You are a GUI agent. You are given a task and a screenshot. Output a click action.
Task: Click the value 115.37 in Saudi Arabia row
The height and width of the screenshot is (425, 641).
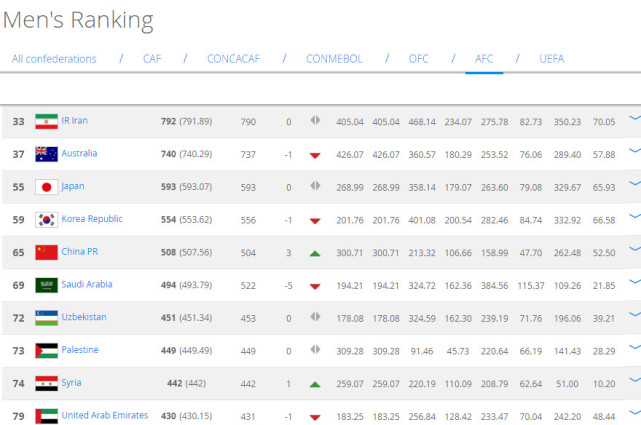[531, 286]
